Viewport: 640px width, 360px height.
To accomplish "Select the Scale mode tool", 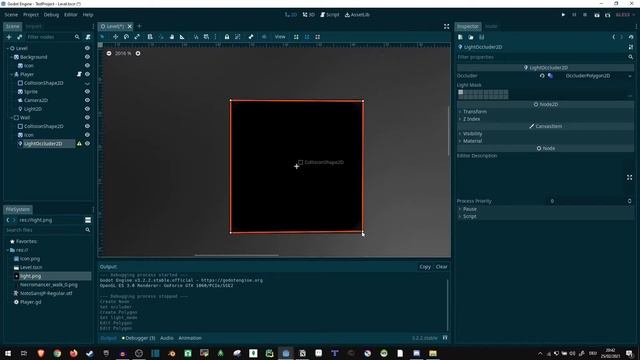I will click(x=137, y=37).
